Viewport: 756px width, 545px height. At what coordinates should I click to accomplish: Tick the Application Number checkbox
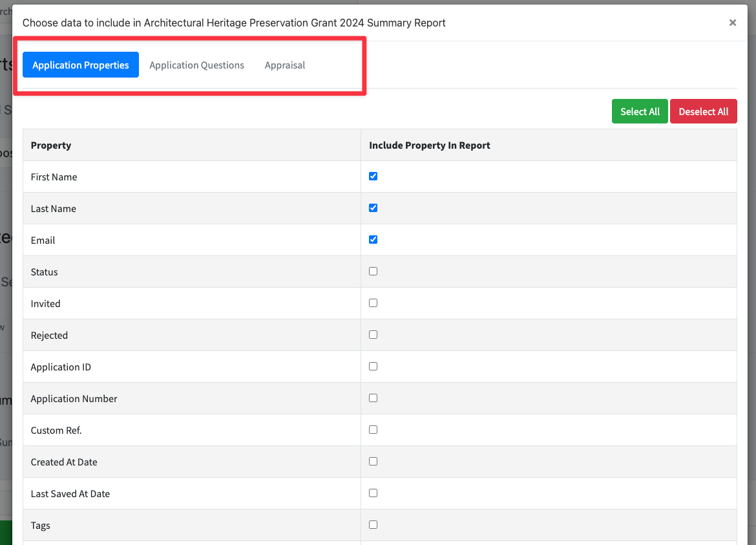point(373,398)
